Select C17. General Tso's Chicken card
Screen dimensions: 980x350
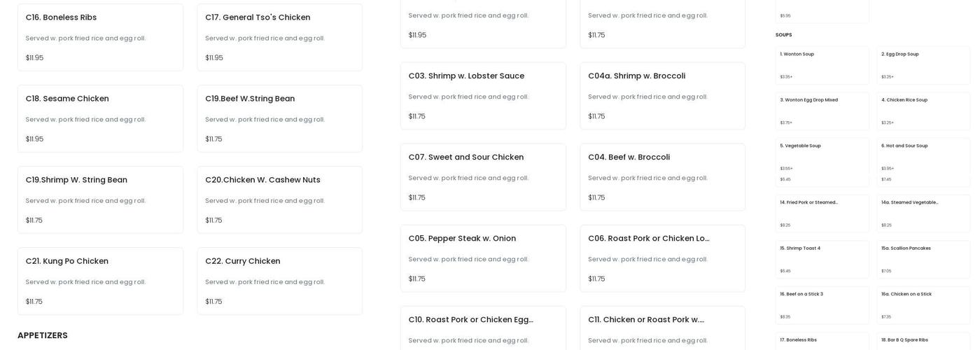pos(279,37)
